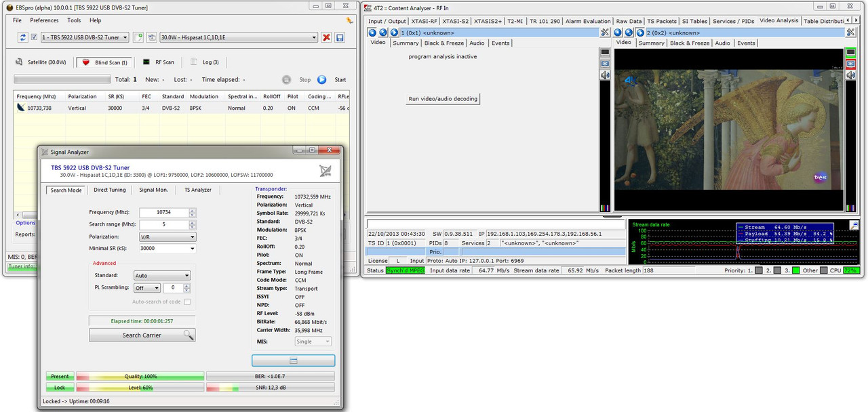Switch to Direct Tuning tab in Signal Analyzer
Screen dimensions: 868x412
pyautogui.click(x=110, y=190)
